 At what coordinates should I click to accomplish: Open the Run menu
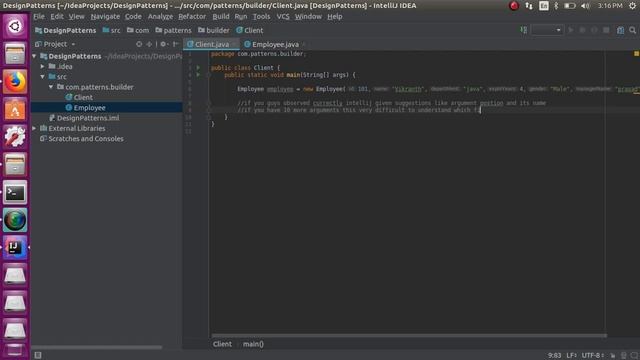click(x=241, y=17)
